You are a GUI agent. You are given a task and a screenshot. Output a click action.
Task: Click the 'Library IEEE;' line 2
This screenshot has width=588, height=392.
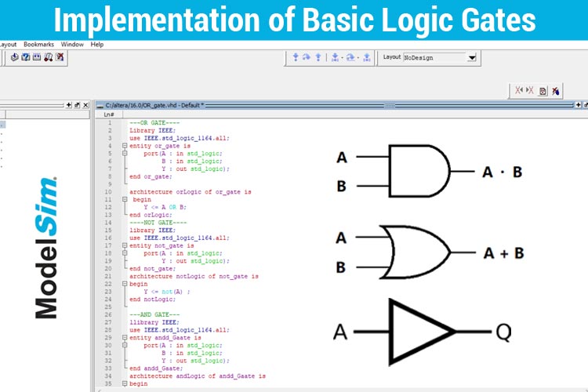152,131
